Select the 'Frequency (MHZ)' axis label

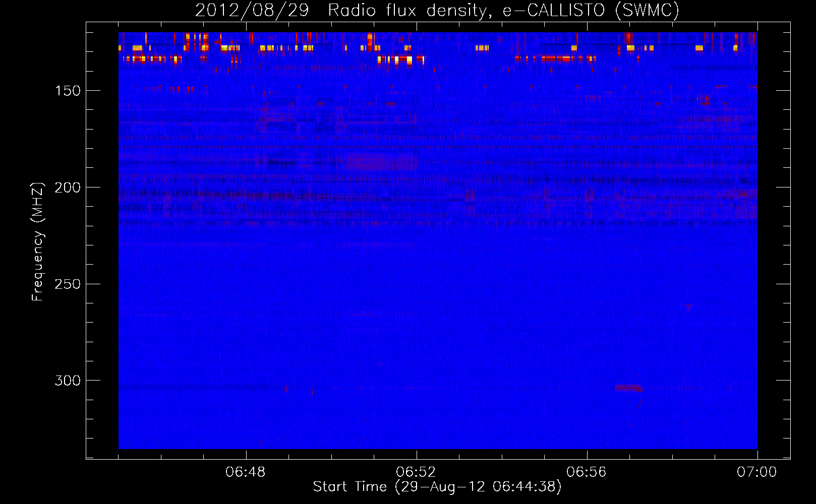click(38, 241)
